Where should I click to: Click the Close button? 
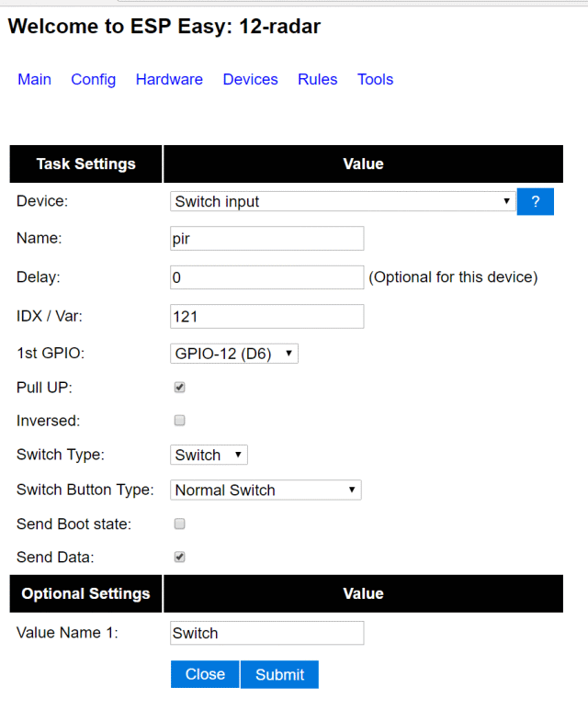tap(205, 674)
